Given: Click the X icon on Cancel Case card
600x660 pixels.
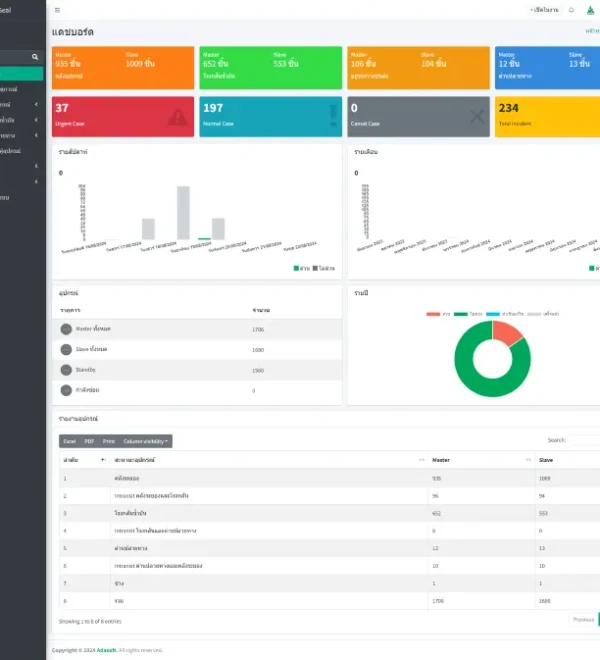Looking at the screenshot, I should (477, 117).
